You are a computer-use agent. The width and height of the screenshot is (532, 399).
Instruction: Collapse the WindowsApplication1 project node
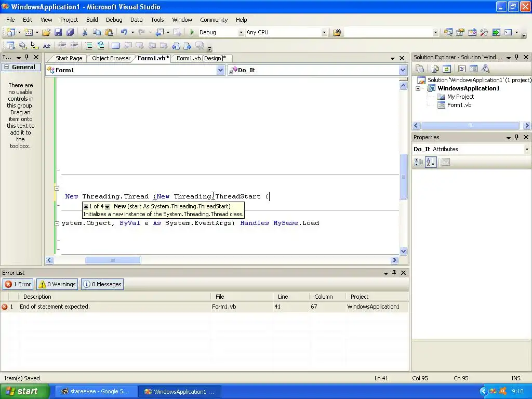pyautogui.click(x=418, y=88)
